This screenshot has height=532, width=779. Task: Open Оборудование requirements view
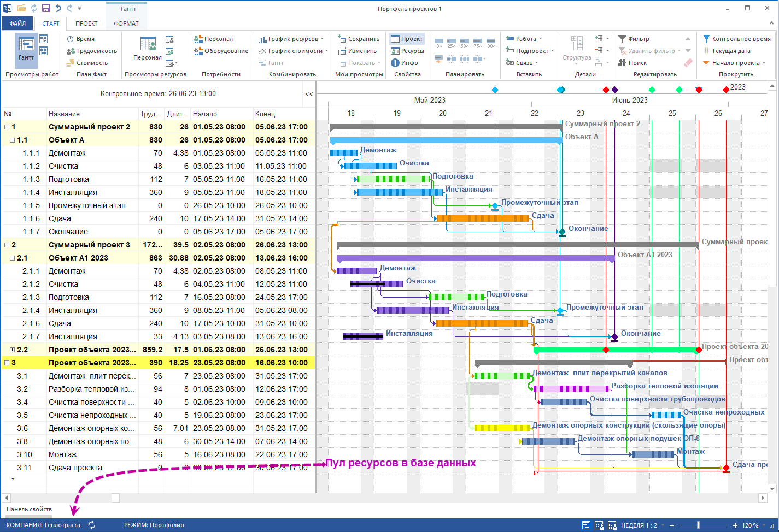pyautogui.click(x=221, y=51)
